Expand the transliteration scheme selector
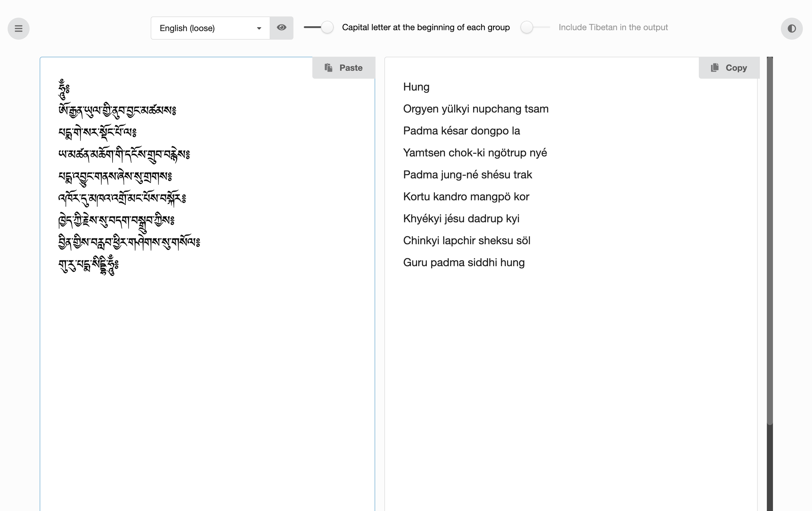 (209, 28)
